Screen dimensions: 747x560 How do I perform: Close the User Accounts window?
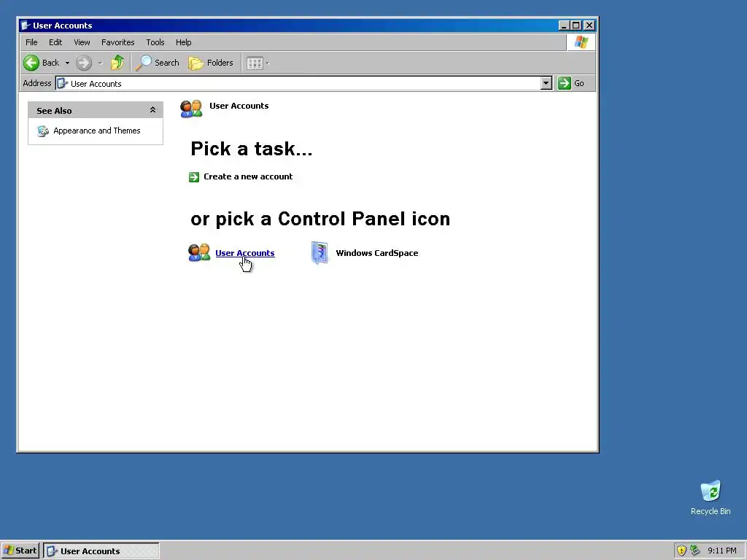[589, 26]
